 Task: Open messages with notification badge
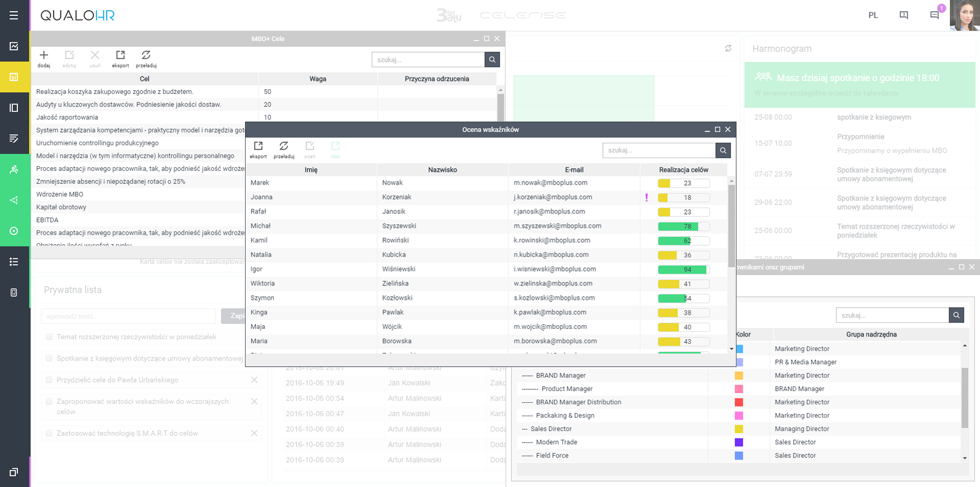tap(935, 15)
